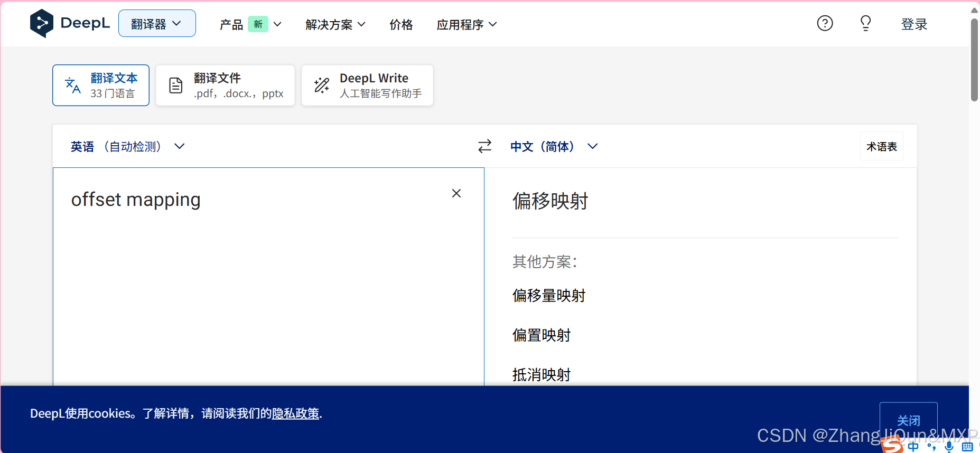The height and width of the screenshot is (453, 980).
Task: Choose alternative translation 偏置映射
Action: [x=542, y=335]
